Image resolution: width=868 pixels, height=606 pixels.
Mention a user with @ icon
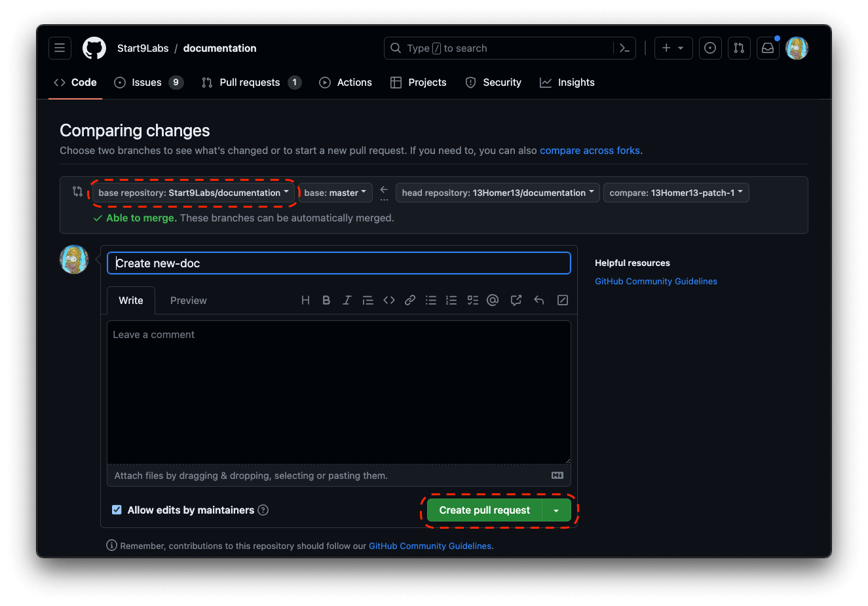pyautogui.click(x=493, y=300)
